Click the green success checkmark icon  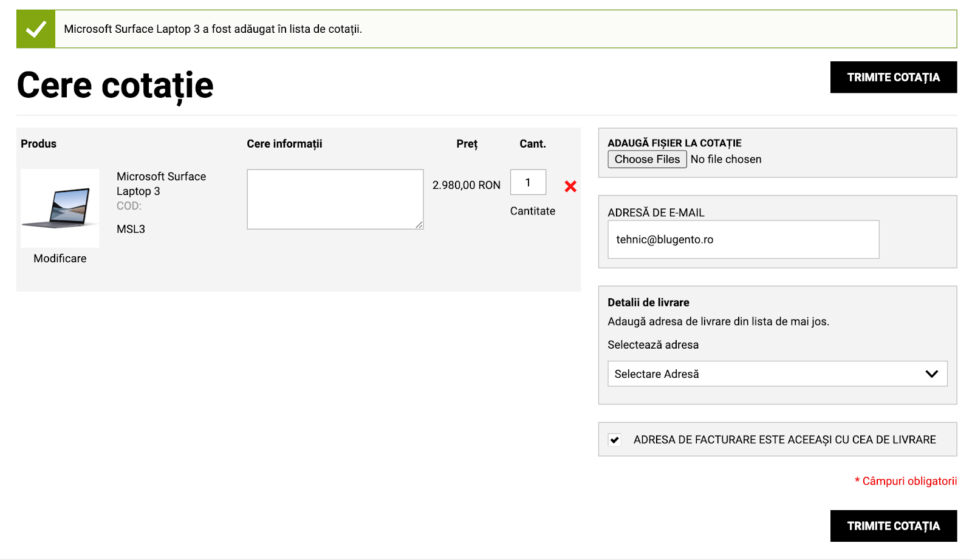click(36, 29)
